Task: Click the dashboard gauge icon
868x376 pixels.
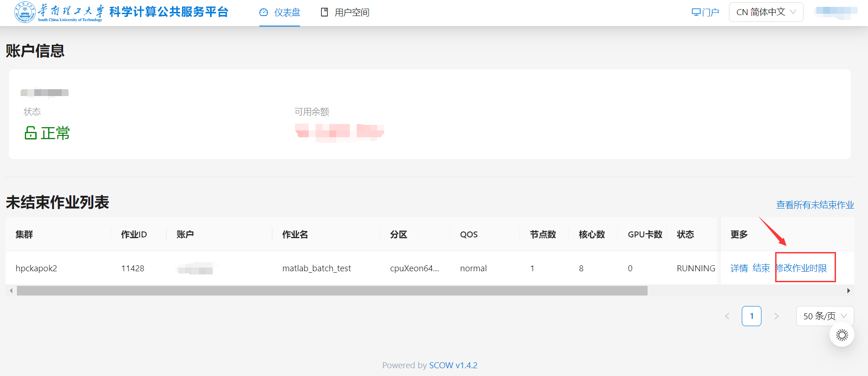Action: click(263, 12)
